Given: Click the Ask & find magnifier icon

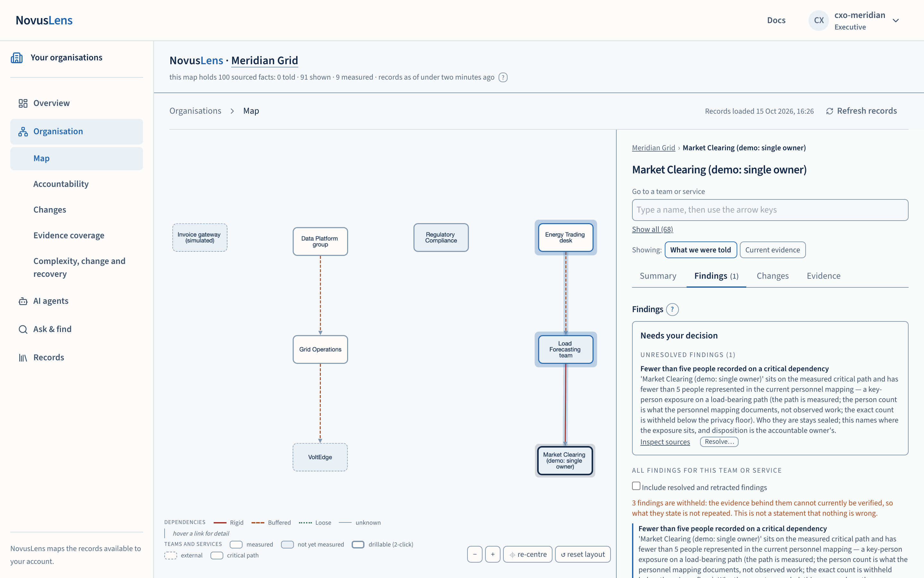Looking at the screenshot, I should [23, 329].
